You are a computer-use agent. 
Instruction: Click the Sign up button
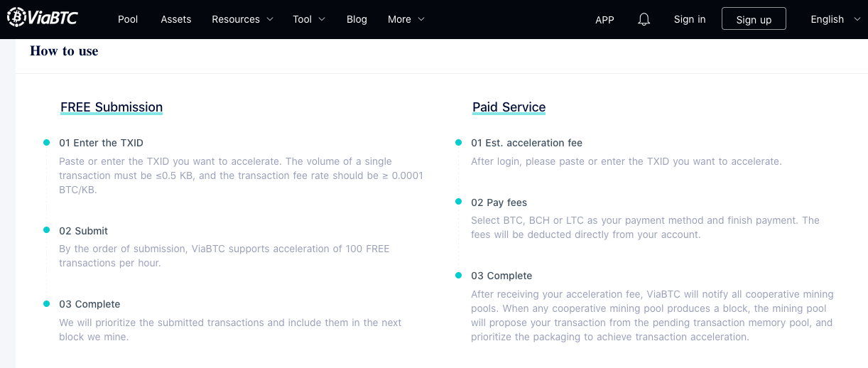[x=754, y=19]
